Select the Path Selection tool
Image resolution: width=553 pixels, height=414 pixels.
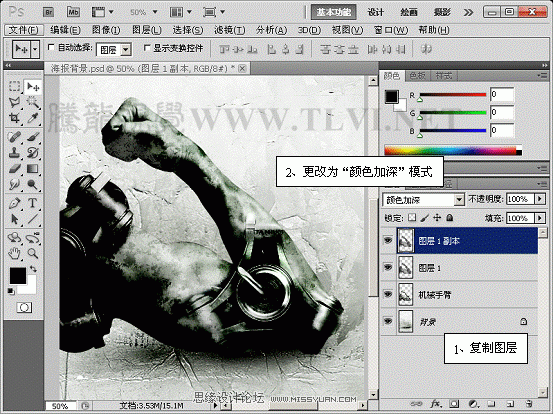(14, 219)
